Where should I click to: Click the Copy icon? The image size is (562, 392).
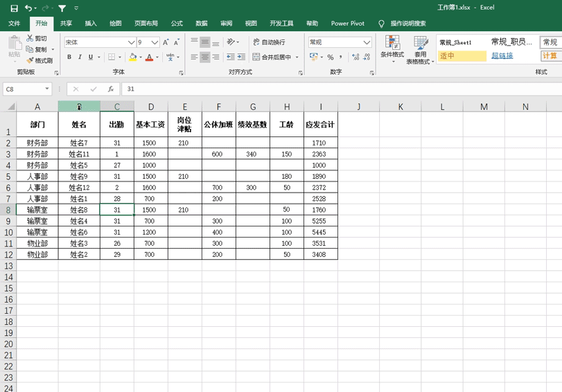(30, 49)
